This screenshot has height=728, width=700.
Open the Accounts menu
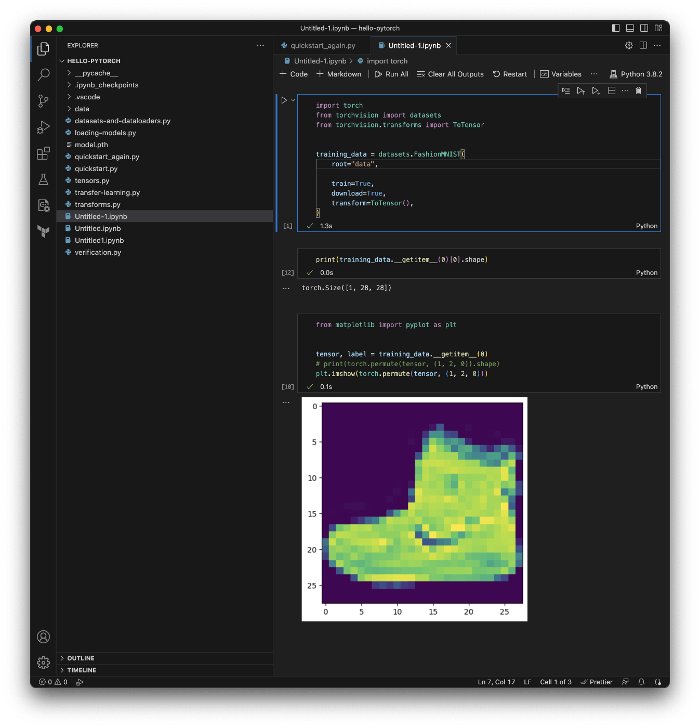(44, 637)
